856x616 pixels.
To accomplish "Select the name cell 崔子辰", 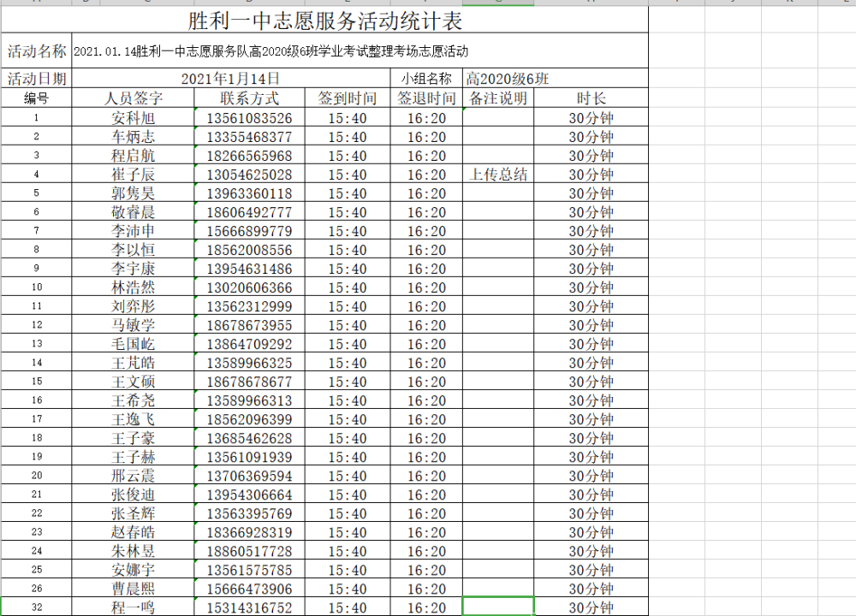I will (134, 174).
